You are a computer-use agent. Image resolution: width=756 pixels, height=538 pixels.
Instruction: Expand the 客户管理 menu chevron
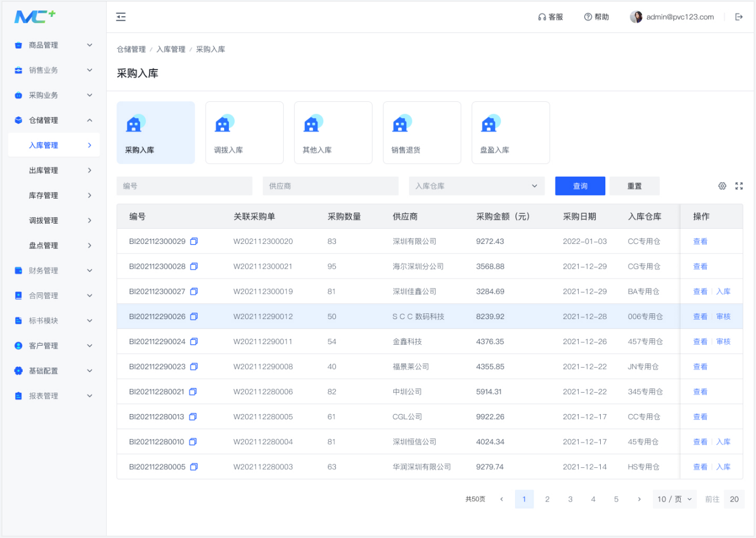click(x=89, y=346)
